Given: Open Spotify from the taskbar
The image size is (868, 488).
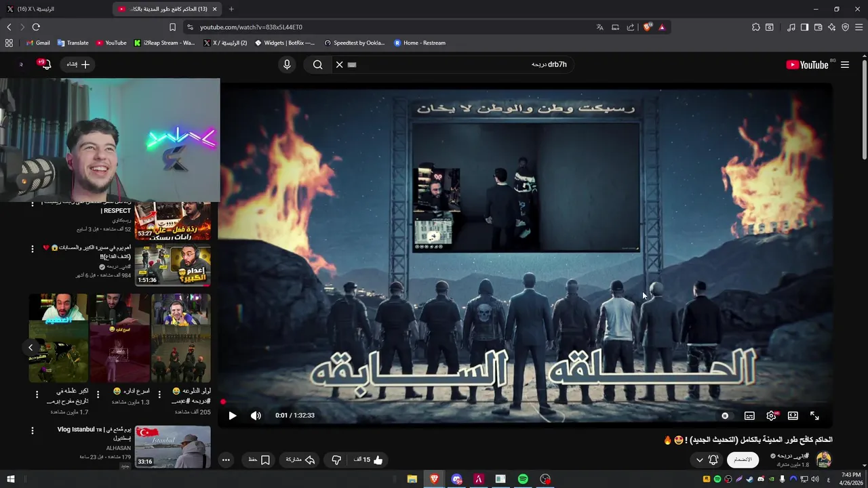Looking at the screenshot, I should click(523, 479).
